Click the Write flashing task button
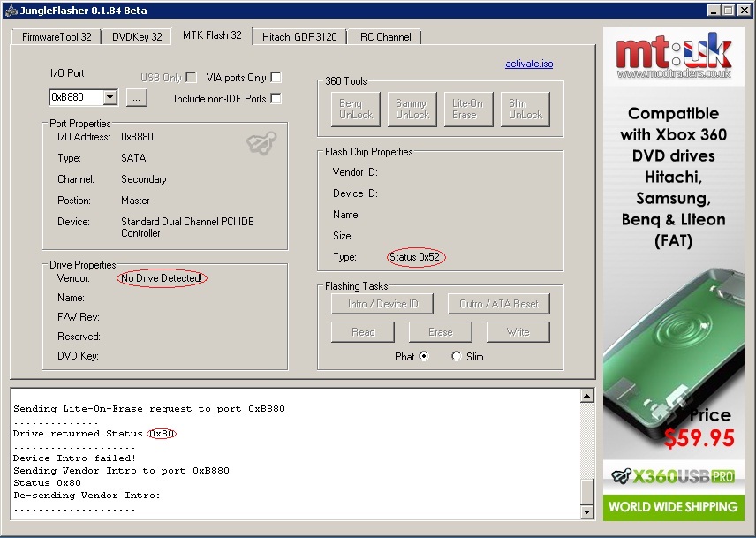Image resolution: width=756 pixels, height=538 pixels. pos(518,332)
